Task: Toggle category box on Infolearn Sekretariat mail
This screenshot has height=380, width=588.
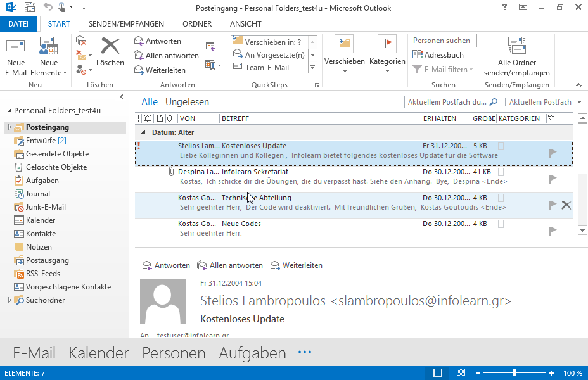Action: coord(501,172)
